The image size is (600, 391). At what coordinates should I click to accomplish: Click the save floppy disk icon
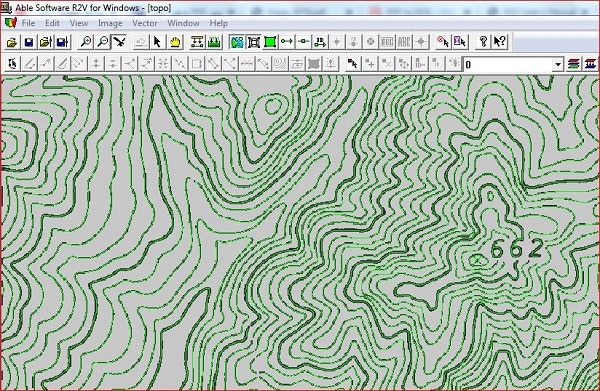pyautogui.click(x=29, y=42)
